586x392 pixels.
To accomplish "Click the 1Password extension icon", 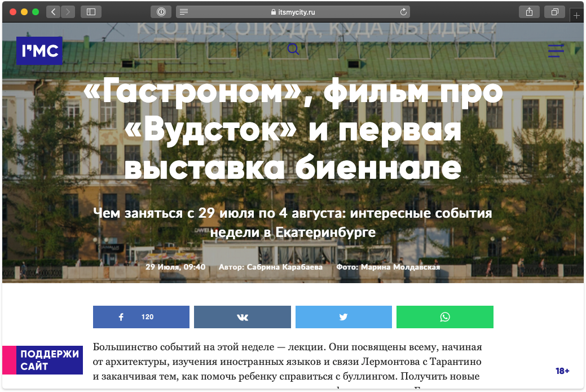I will 161,12.
